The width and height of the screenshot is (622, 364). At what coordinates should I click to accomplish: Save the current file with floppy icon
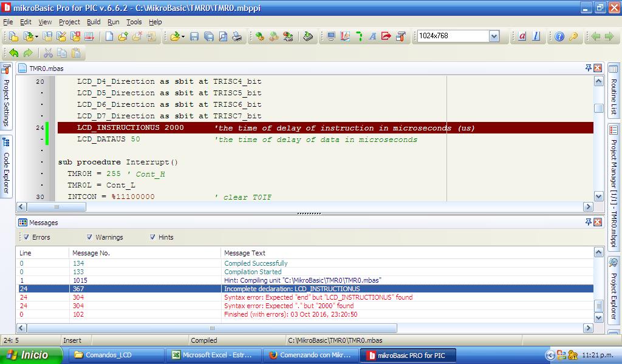coord(194,36)
